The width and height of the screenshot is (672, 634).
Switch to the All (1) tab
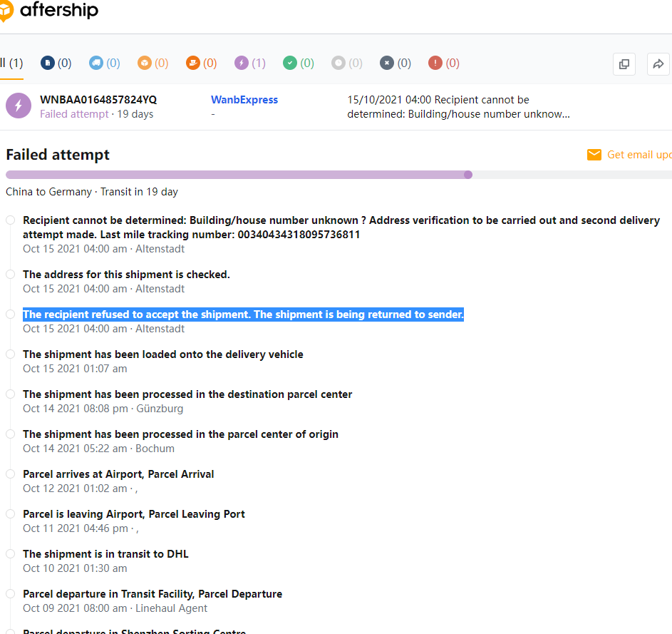click(x=11, y=63)
